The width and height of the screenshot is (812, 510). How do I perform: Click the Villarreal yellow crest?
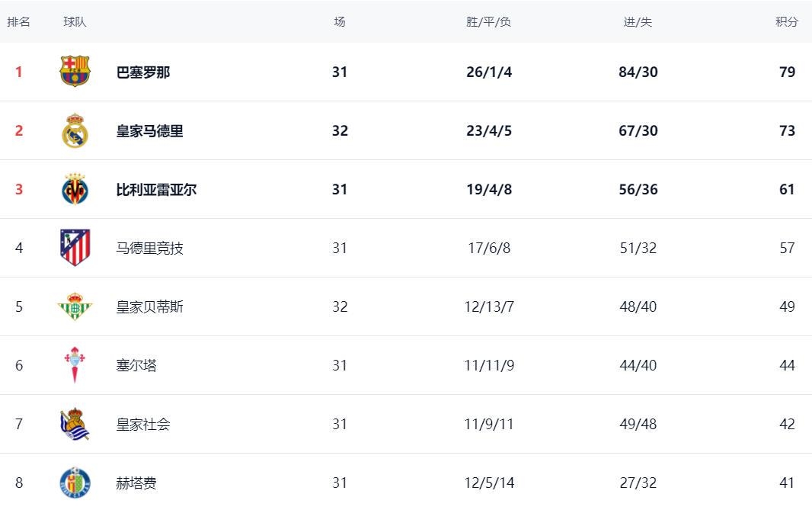pos(75,189)
